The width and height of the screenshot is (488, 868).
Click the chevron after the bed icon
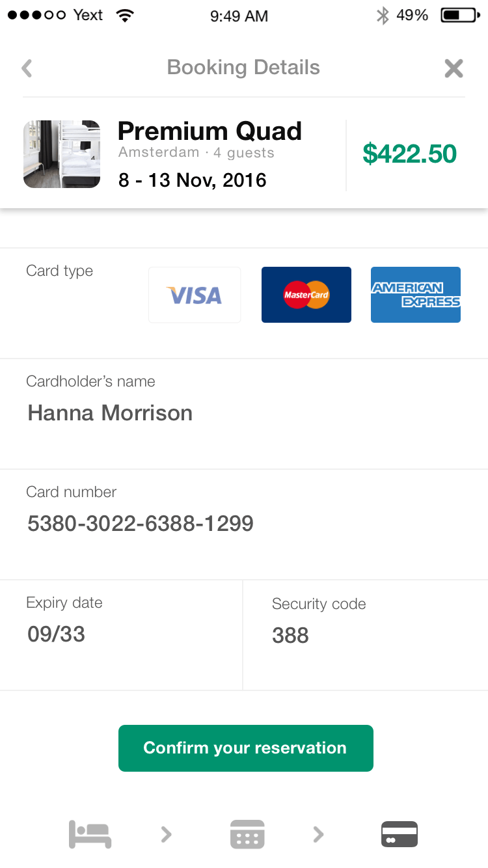click(167, 834)
